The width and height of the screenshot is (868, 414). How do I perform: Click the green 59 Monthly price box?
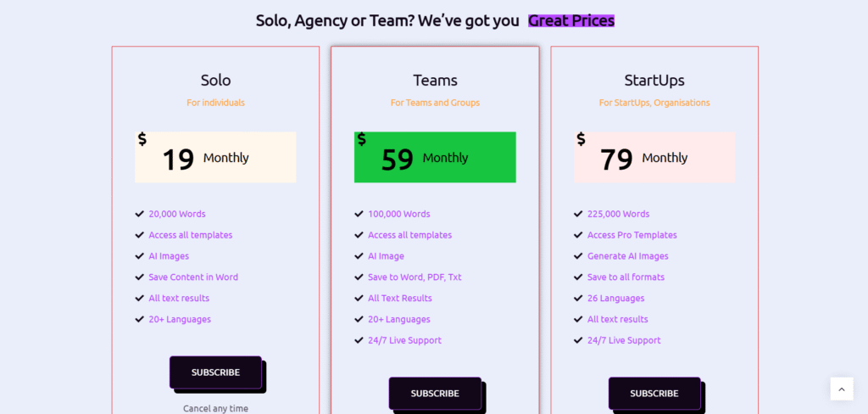[x=435, y=157]
